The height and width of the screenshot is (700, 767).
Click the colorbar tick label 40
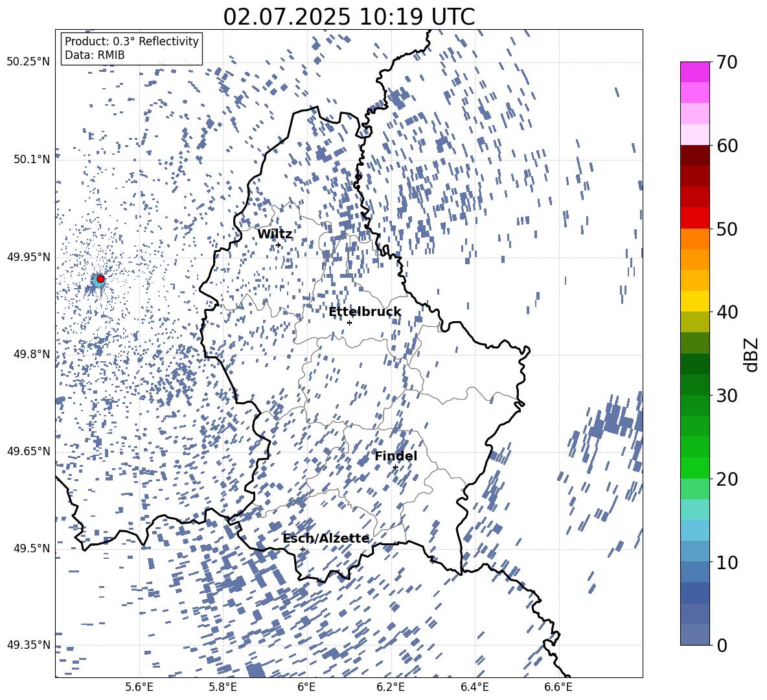(726, 312)
